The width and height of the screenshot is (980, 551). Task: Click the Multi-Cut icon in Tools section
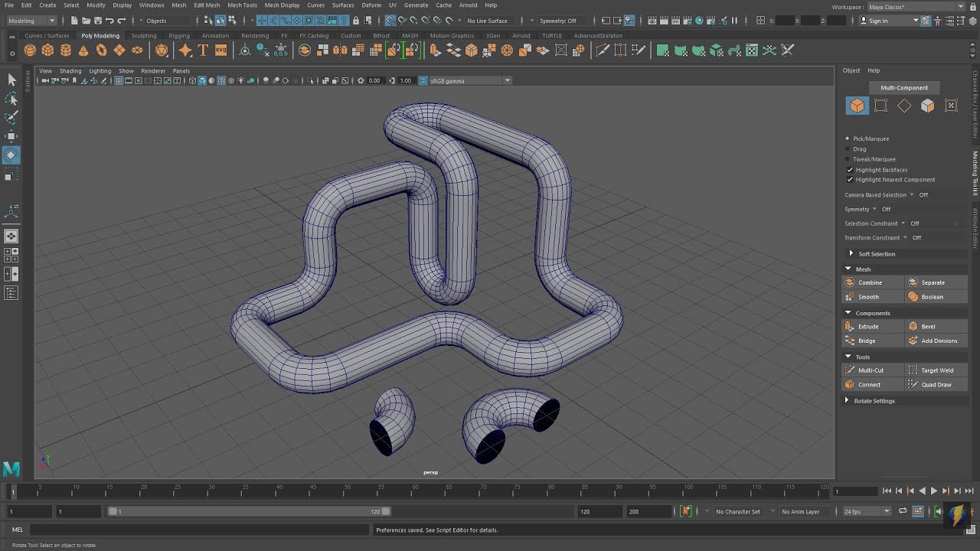850,370
